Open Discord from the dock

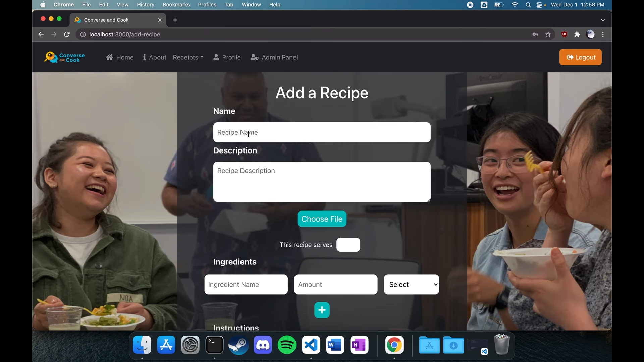263,345
